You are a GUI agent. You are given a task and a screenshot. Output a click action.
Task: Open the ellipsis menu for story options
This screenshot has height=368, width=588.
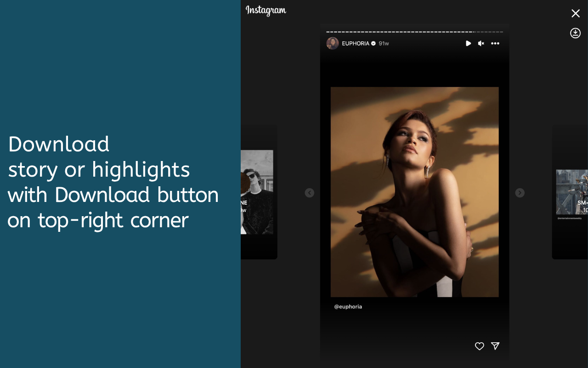[495, 43]
